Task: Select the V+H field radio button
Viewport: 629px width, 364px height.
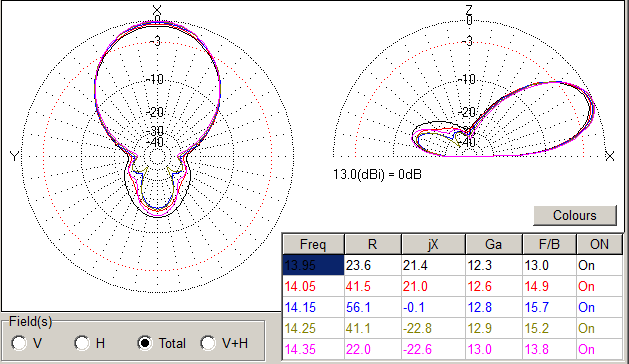Action: click(x=208, y=343)
